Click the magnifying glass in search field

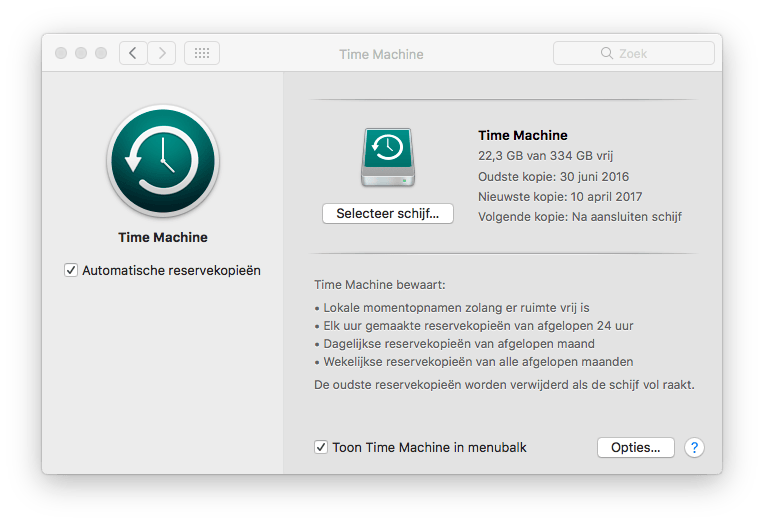(x=607, y=53)
